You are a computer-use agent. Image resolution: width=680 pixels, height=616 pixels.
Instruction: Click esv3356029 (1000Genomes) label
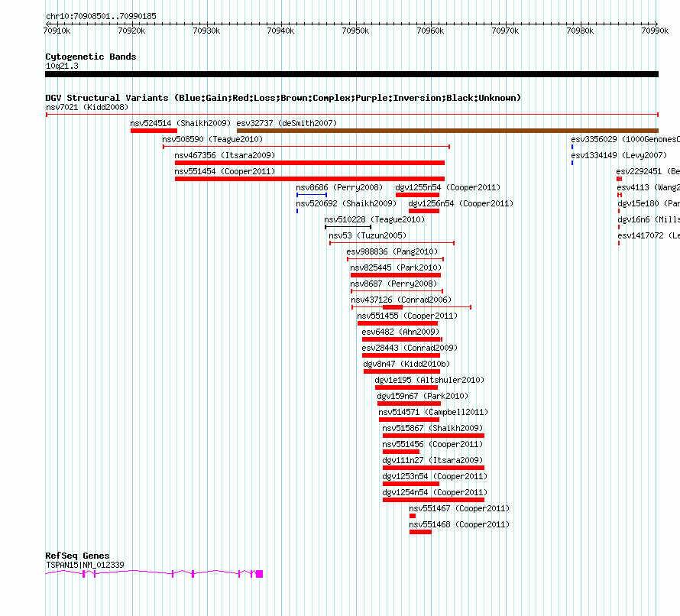[625, 139]
